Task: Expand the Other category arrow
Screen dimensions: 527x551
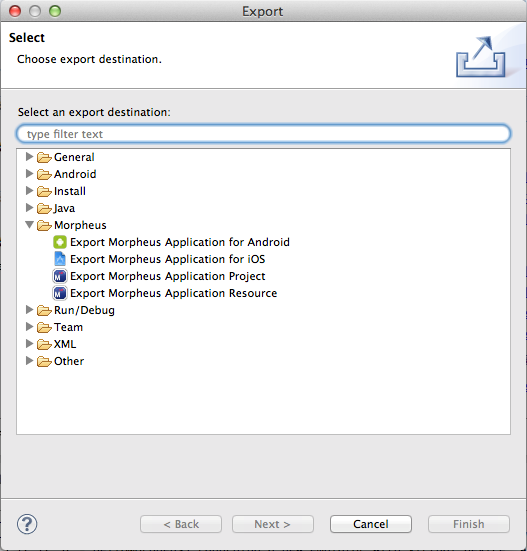Action: pyautogui.click(x=30, y=361)
